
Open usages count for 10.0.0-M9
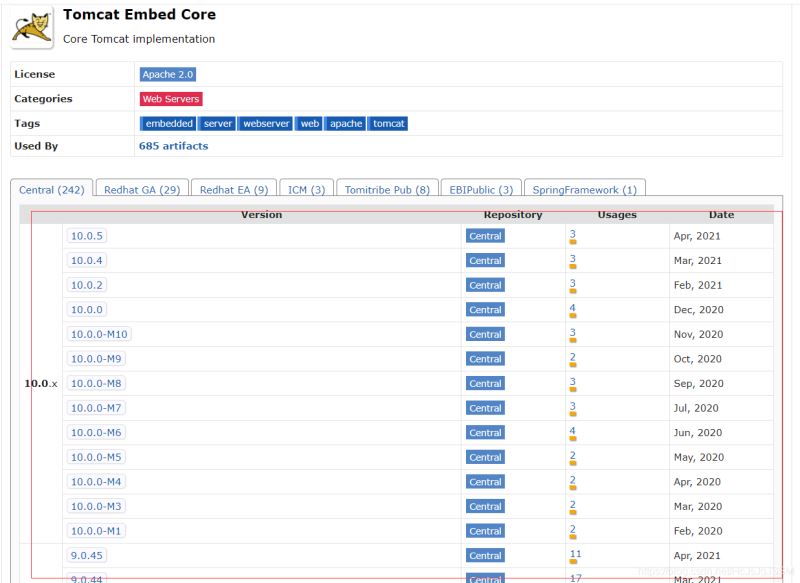click(x=572, y=359)
